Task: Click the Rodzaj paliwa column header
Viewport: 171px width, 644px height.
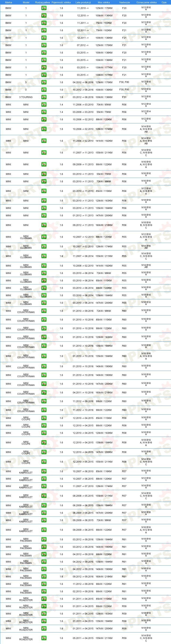Action: [43, 2]
